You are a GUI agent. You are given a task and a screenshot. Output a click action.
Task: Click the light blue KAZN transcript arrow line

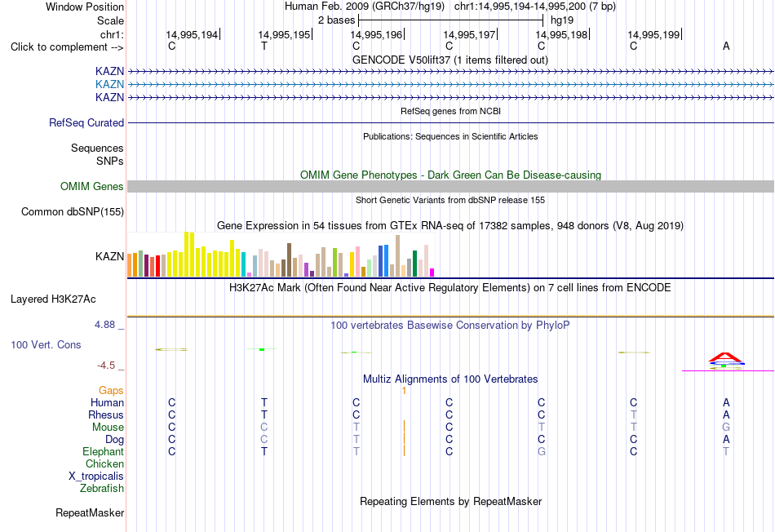point(450,85)
